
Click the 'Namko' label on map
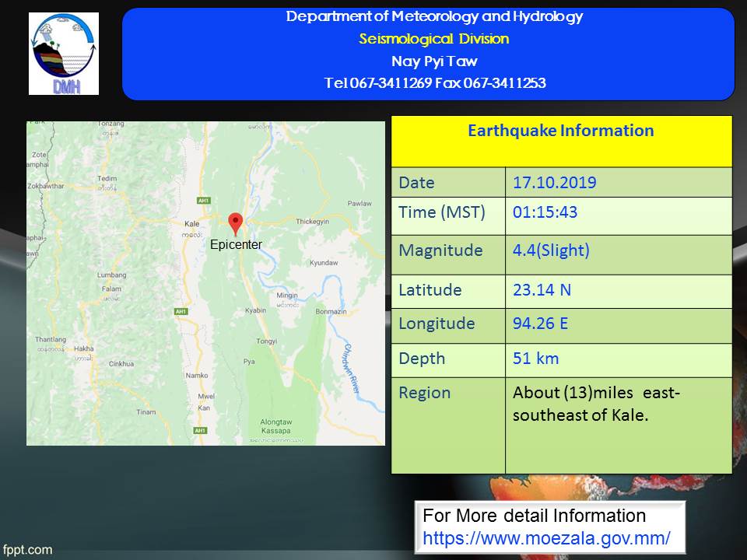[197, 375]
